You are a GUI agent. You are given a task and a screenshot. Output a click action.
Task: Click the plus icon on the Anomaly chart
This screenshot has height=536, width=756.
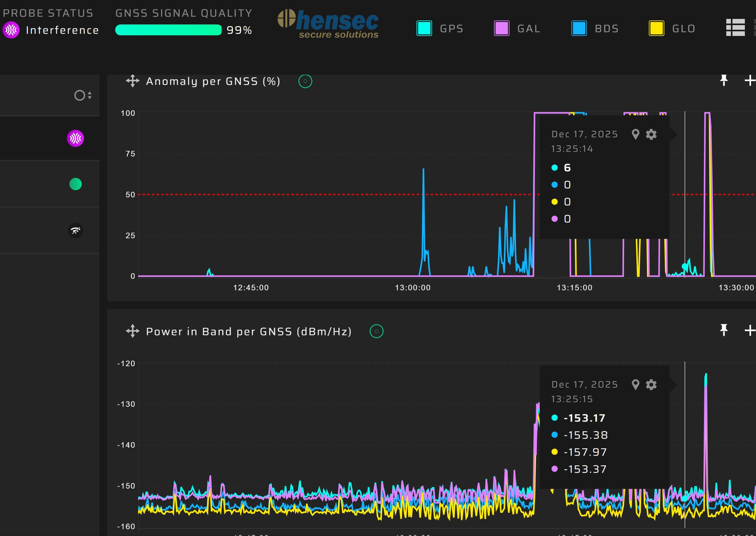click(750, 80)
